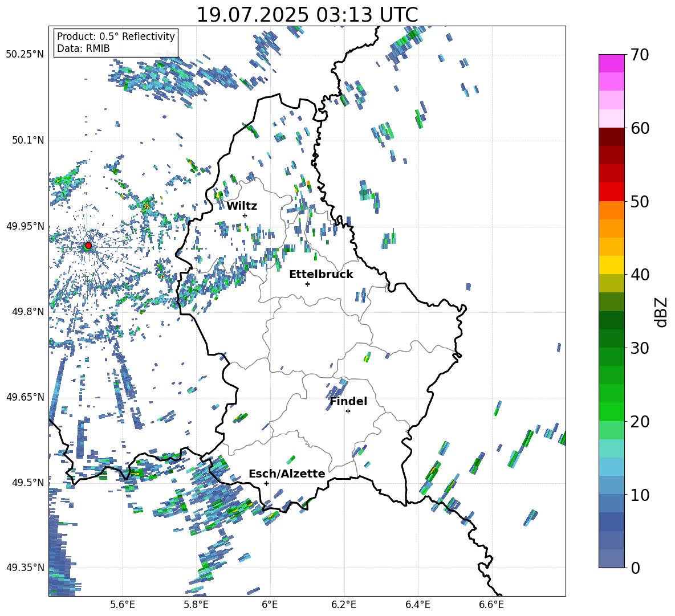The height and width of the screenshot is (616, 675).
Task: Click the Ettelbruck city label
Action: coord(321,275)
